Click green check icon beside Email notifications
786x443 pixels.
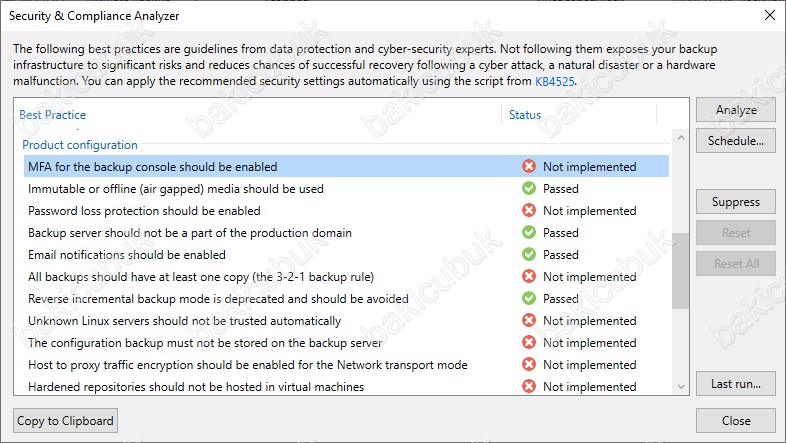528,254
